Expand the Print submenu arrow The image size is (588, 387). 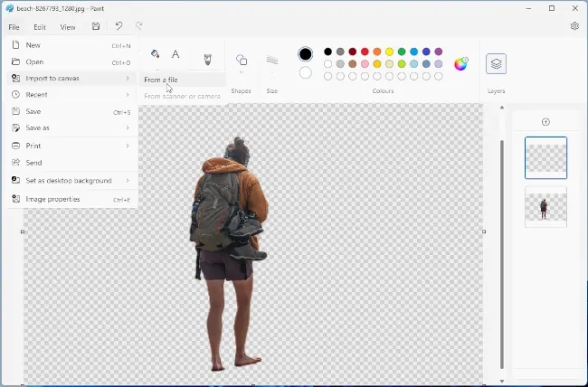(128, 146)
